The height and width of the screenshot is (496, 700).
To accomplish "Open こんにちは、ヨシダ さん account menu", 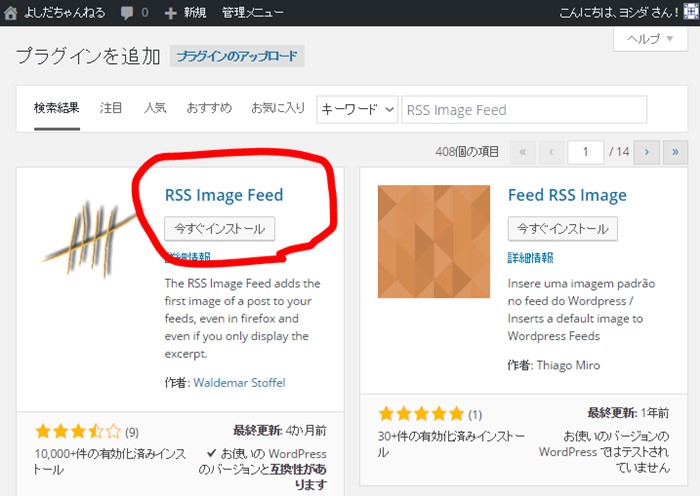I will [619, 13].
